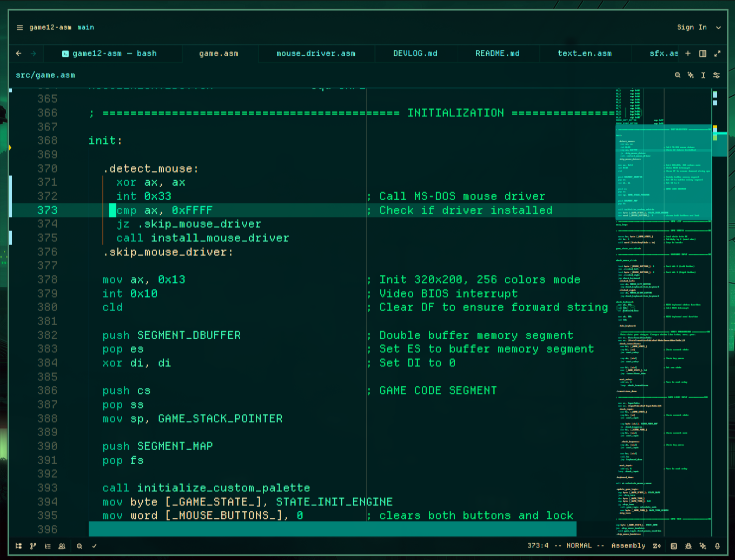Image resolution: width=735 pixels, height=560 pixels.
Task: Open the collaboration panel people icon
Action: 62,546
